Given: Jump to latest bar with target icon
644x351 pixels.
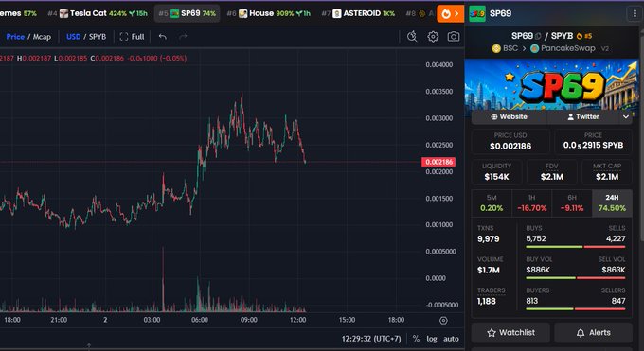Looking at the screenshot, I should pyautogui.click(x=443, y=320).
